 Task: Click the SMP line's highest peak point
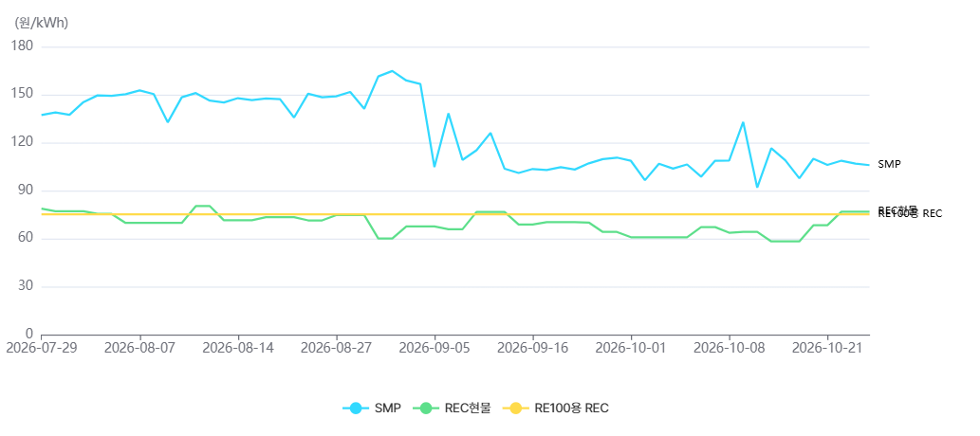pyautogui.click(x=392, y=70)
